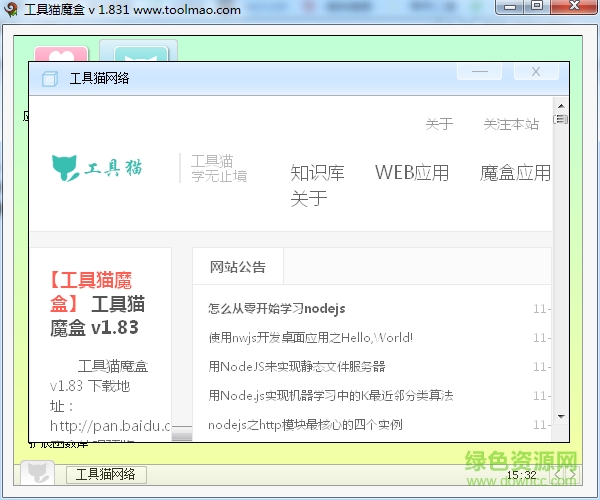The width and height of the screenshot is (600, 500).
Task: Click the grey cat start icon in taskbar
Action: (x=38, y=473)
